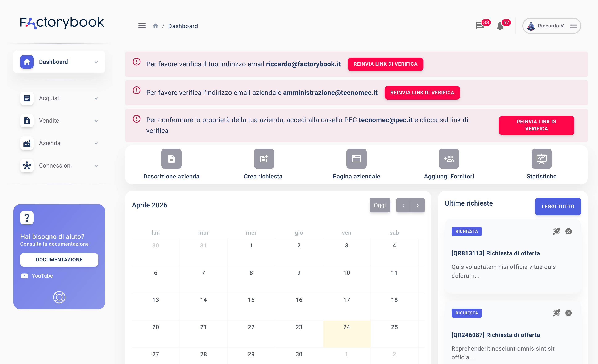598x364 pixels.
Task: Click the home breadcrumb icon
Action: coord(155,25)
